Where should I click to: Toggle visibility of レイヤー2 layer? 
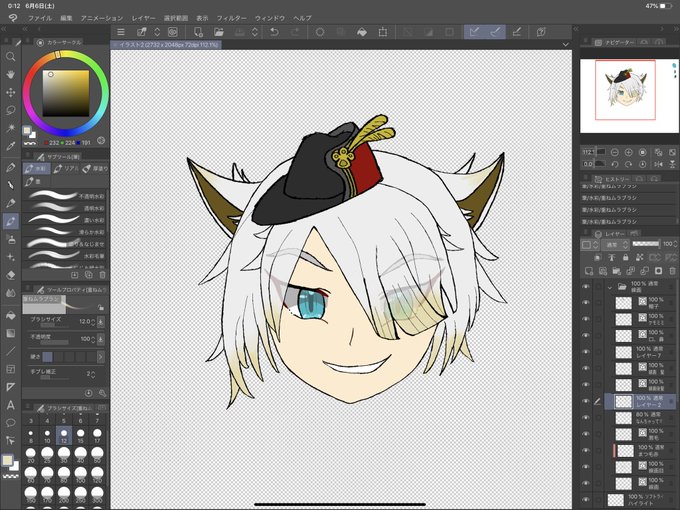click(586, 401)
